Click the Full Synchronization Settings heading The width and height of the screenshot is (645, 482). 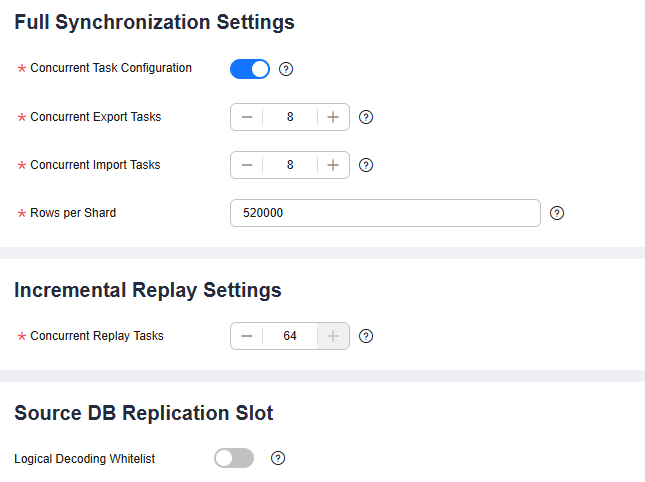click(154, 21)
